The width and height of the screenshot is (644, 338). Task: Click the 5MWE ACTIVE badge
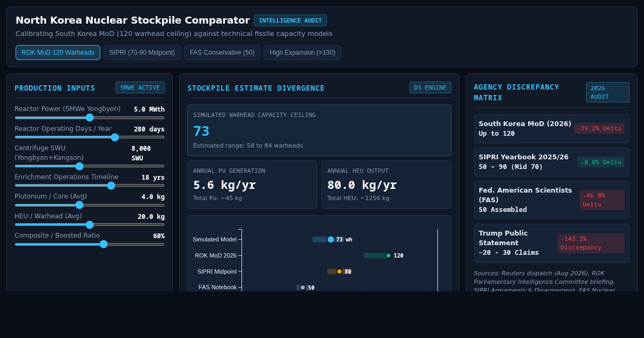point(140,87)
